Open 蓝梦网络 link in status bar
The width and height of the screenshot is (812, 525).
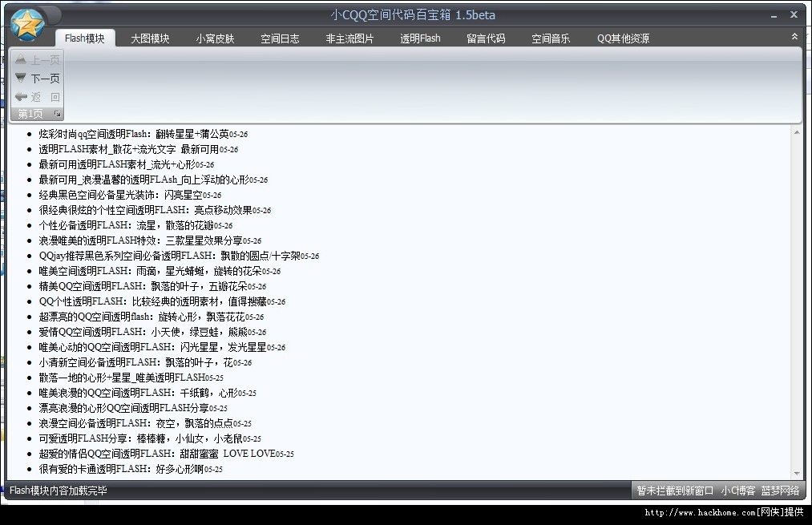(x=780, y=491)
